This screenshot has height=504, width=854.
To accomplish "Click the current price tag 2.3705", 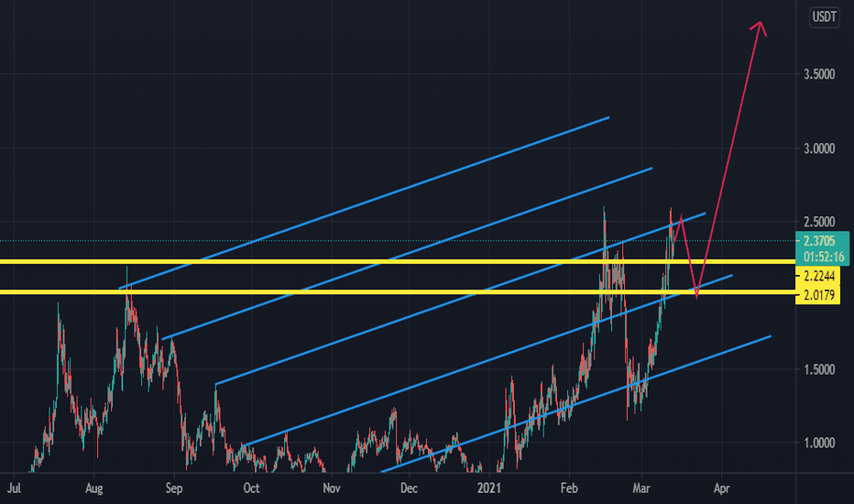I will point(819,241).
